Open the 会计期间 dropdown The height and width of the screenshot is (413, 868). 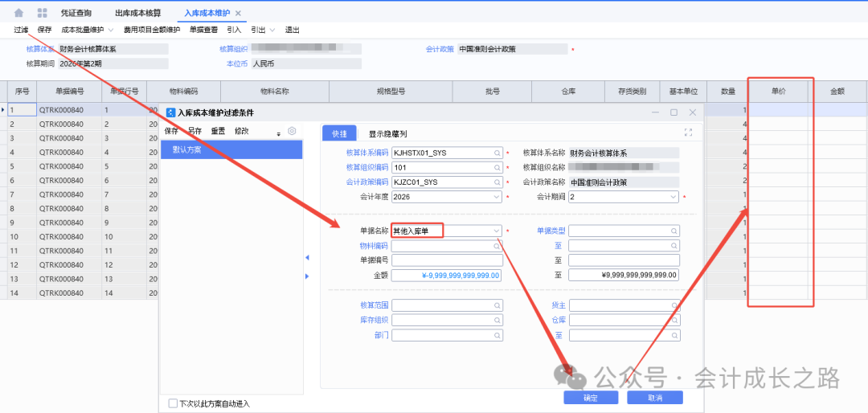coord(673,197)
